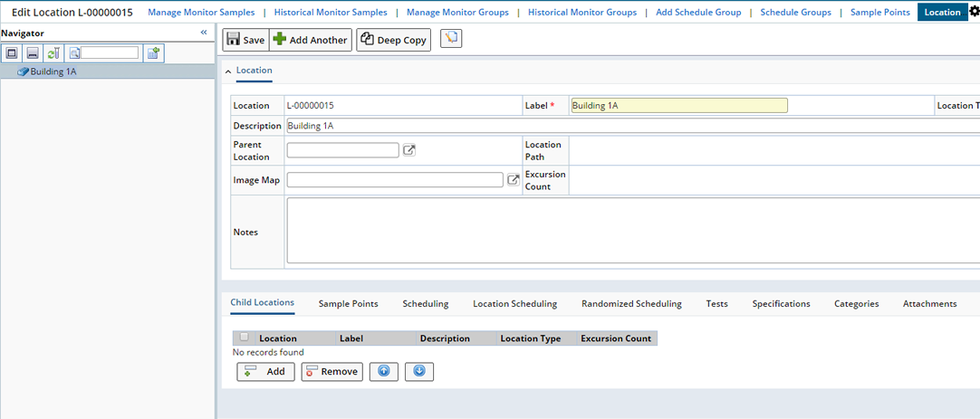The height and width of the screenshot is (419, 980).
Task: Go to Historical Monitor Groups link
Action: pyautogui.click(x=582, y=12)
